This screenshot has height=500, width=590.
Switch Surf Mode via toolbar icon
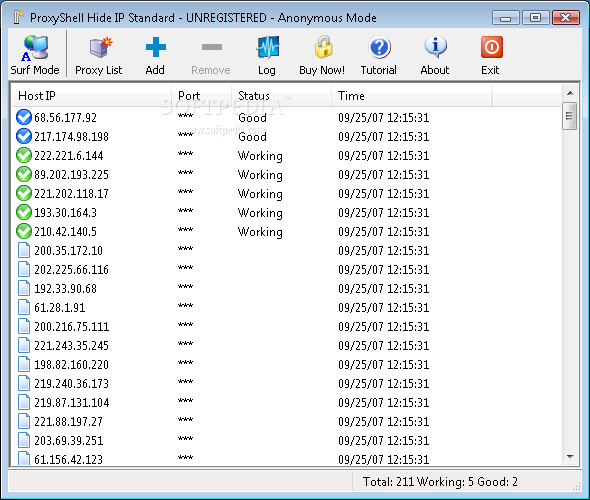[x=35, y=48]
